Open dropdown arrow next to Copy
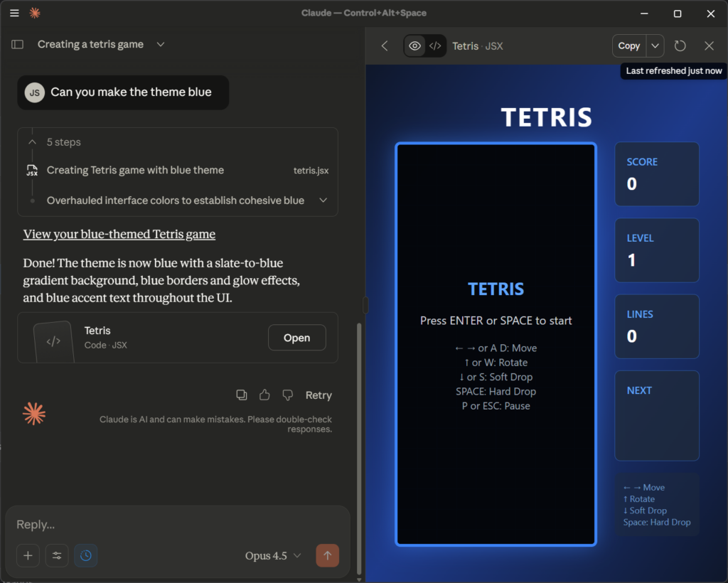This screenshot has width=728, height=583. click(655, 46)
